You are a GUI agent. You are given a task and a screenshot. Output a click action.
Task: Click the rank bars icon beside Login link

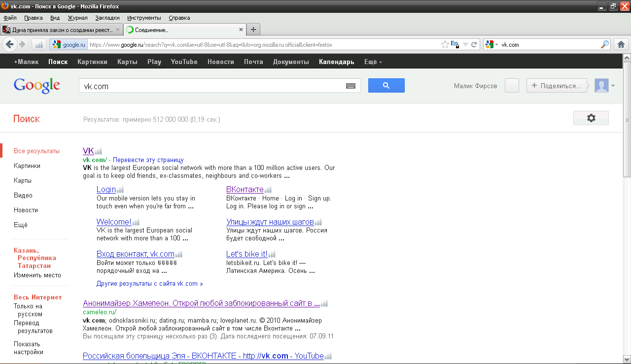(120, 190)
